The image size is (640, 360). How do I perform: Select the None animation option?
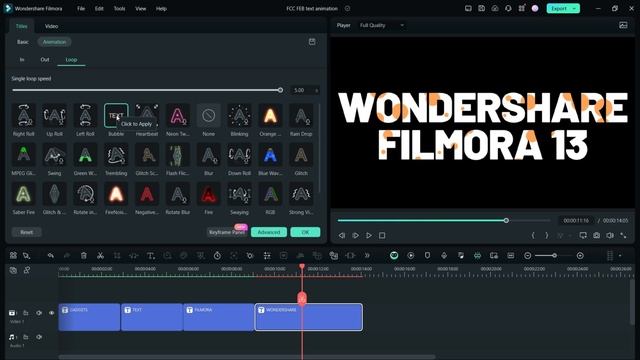click(x=209, y=116)
